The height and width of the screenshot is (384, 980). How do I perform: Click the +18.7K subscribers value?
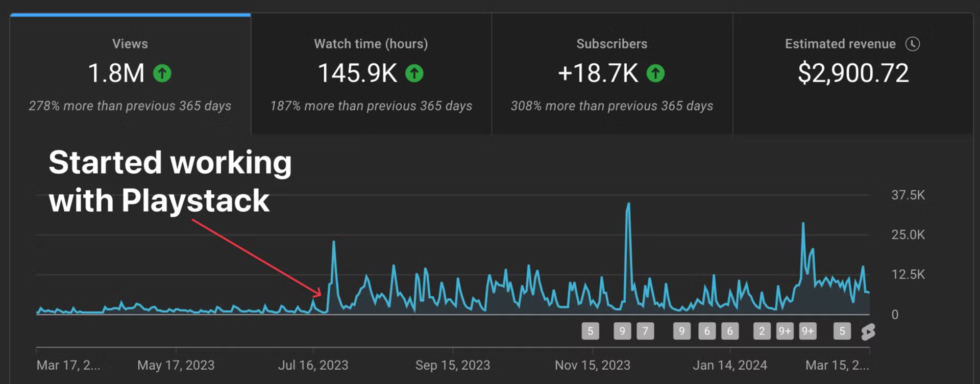tap(598, 73)
